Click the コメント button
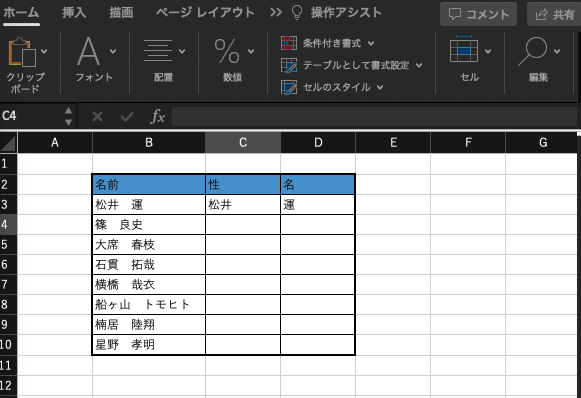Image resolution: width=581 pixels, height=398 pixels. (478, 14)
